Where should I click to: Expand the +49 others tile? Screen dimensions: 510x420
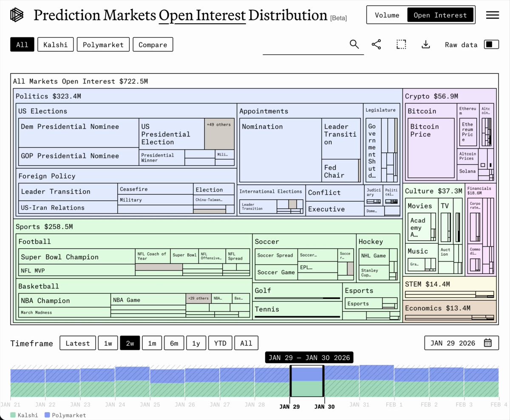pyautogui.click(x=219, y=133)
